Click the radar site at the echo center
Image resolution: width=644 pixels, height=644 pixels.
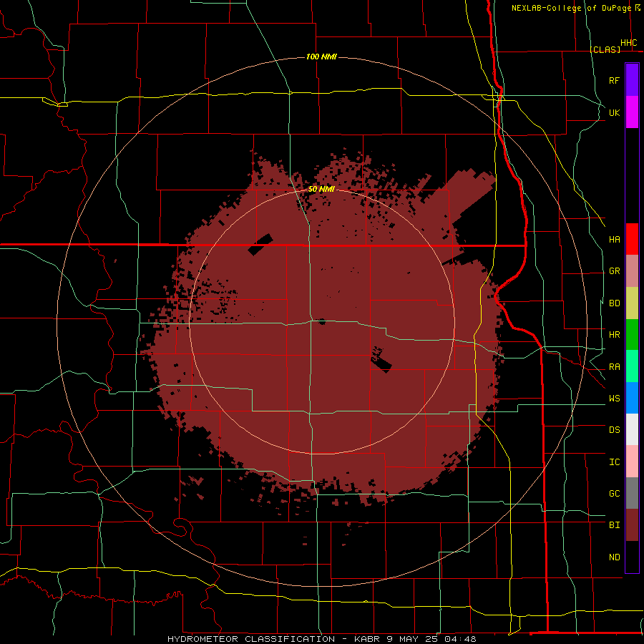[x=321, y=321]
